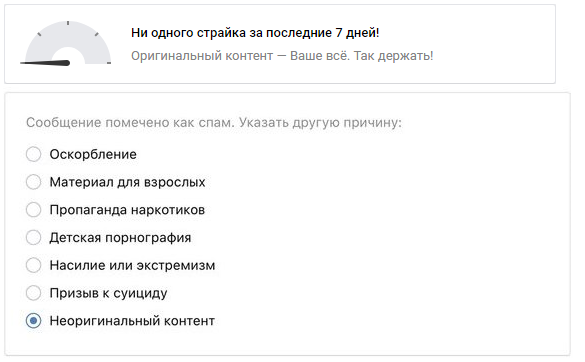
Task: Choose the Призыв к суициду radio circle
Action: (x=34, y=293)
